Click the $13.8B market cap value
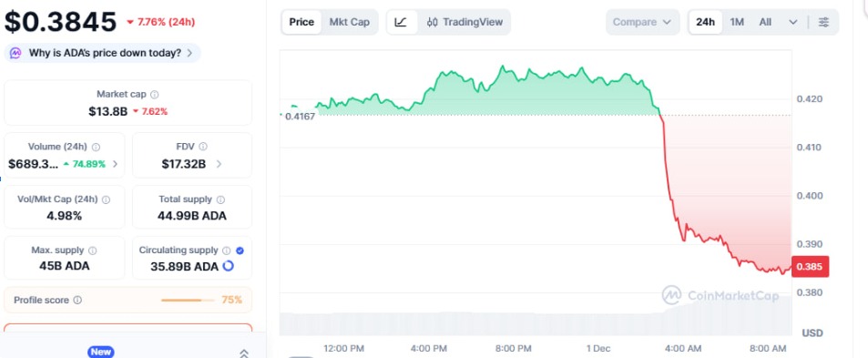The height and width of the screenshot is (358, 868). (x=108, y=111)
